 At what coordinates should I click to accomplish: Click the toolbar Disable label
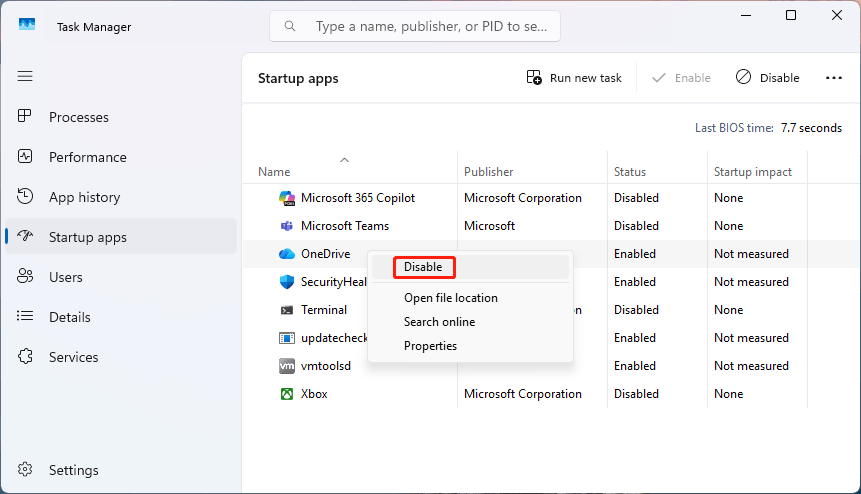780,78
